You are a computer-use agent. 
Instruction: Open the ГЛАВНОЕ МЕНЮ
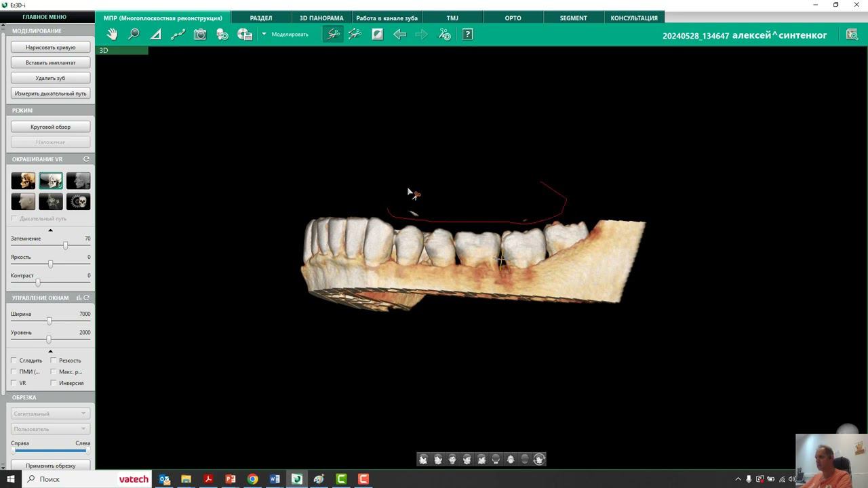click(45, 17)
